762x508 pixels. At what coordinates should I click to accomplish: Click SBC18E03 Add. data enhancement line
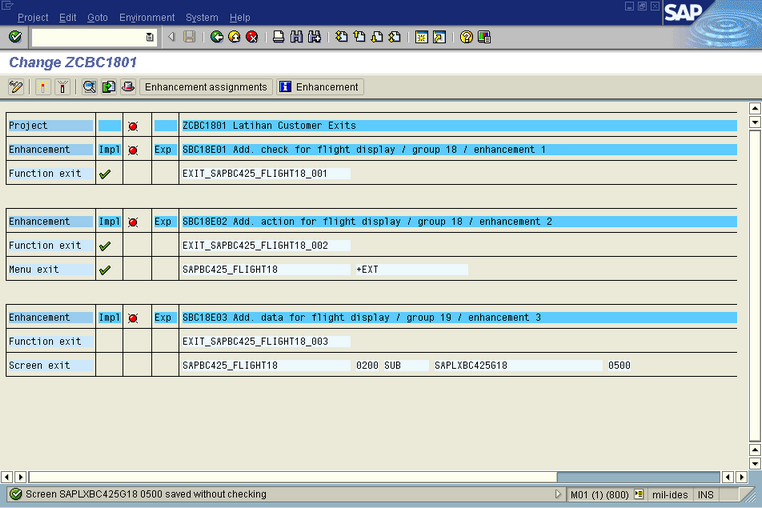tap(459, 317)
